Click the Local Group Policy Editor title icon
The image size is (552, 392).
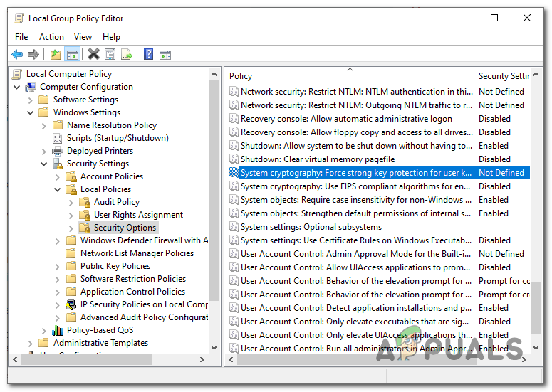coord(19,18)
